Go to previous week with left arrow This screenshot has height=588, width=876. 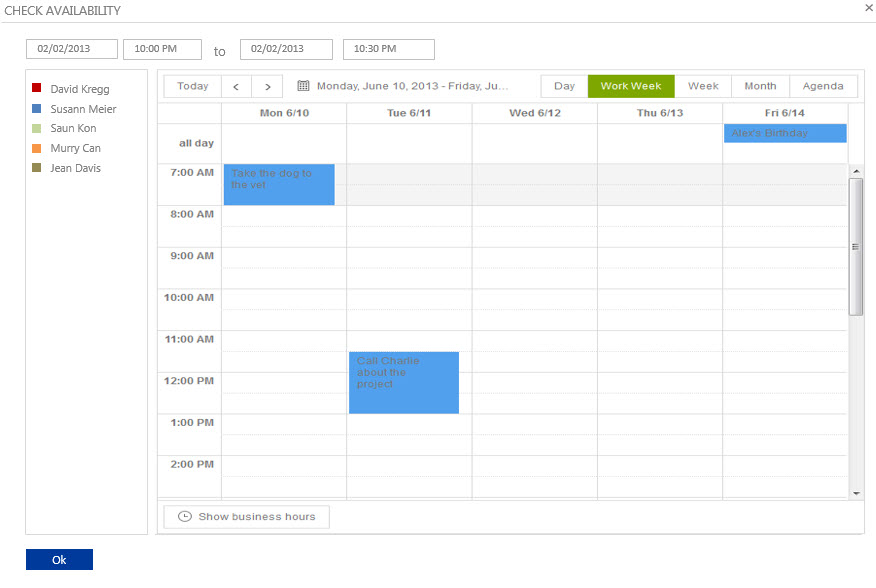236,86
